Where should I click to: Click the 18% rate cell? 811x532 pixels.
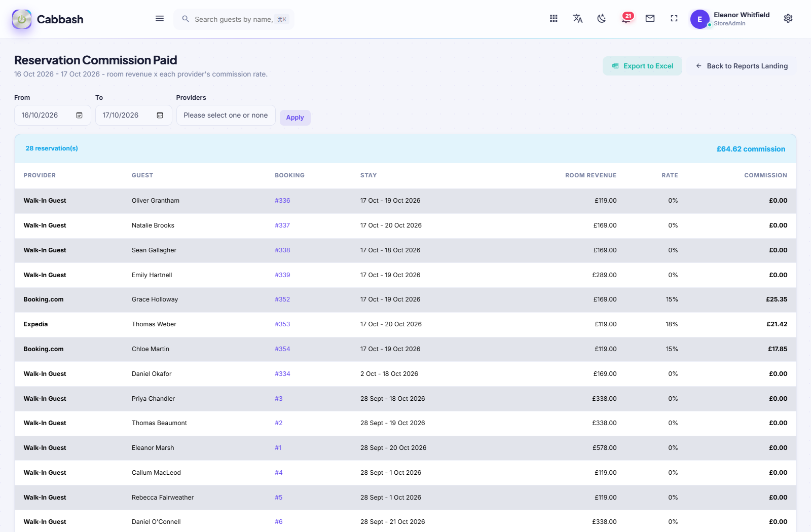(672, 324)
